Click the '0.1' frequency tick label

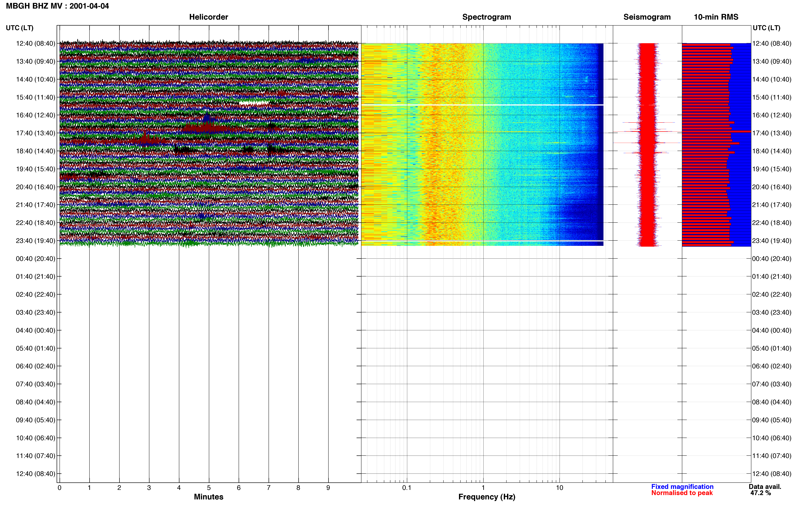pyautogui.click(x=407, y=487)
